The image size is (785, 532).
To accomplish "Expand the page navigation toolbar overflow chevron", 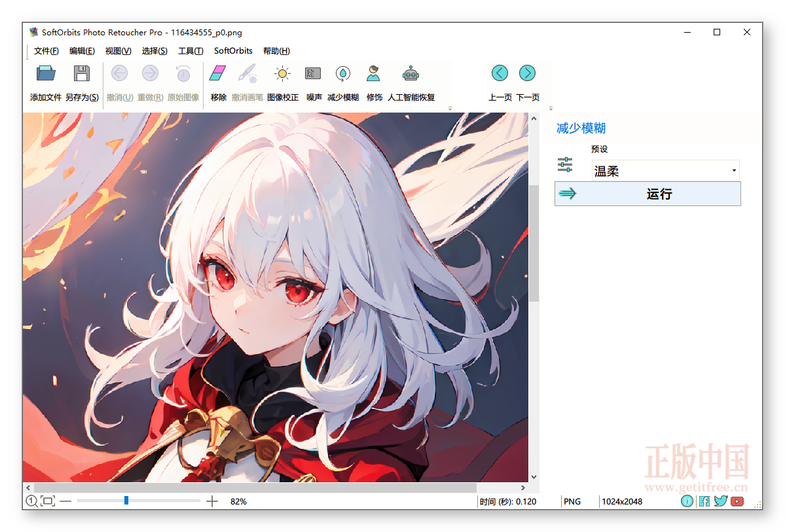I will pyautogui.click(x=551, y=108).
